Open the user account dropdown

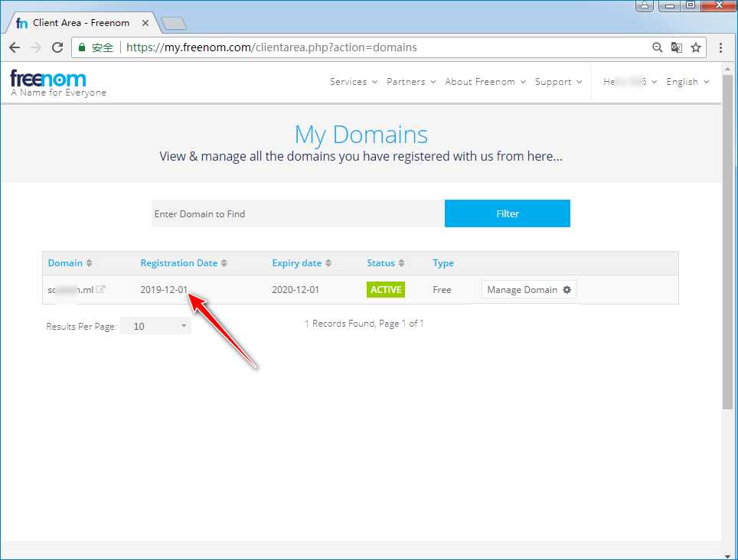pyautogui.click(x=630, y=82)
